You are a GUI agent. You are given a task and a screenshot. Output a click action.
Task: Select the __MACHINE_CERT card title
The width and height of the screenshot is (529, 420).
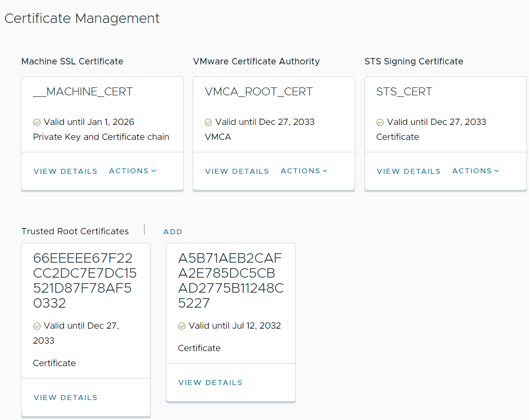[x=83, y=92]
